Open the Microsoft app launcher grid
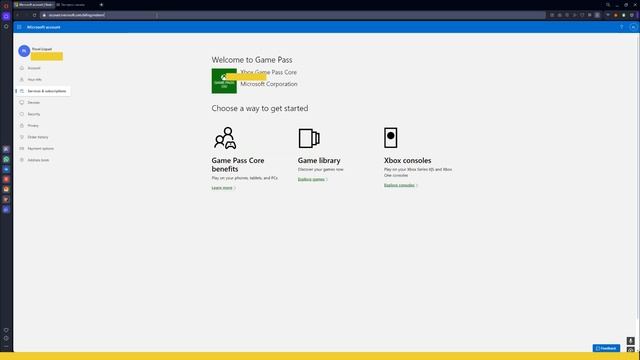Image resolution: width=640 pixels, height=360 pixels. (x=19, y=27)
